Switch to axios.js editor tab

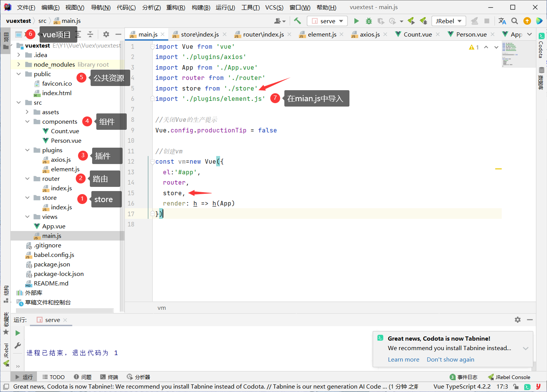[x=370, y=34]
